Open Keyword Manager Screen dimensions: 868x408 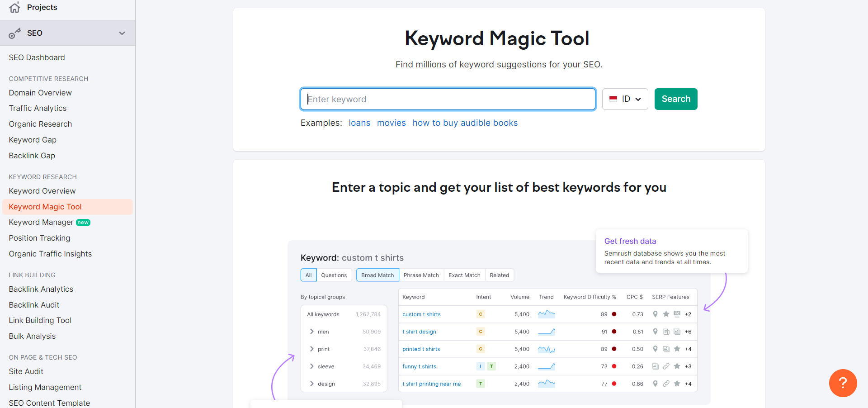(41, 222)
